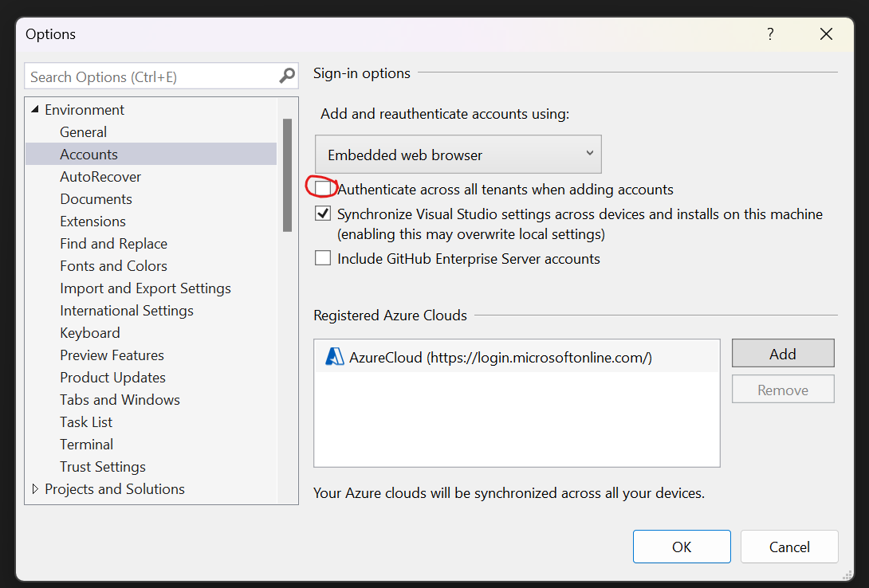Open AutoRecover settings
This screenshot has height=588, width=869.
coord(100,177)
